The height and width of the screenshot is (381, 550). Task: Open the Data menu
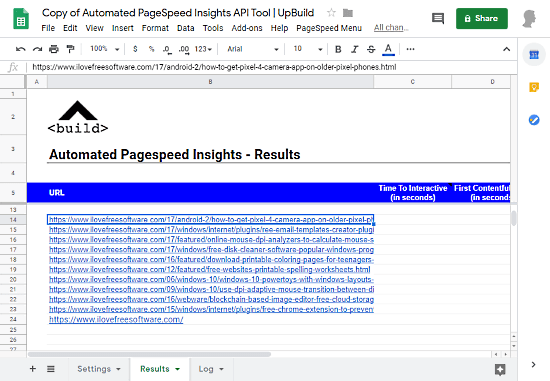tap(186, 28)
